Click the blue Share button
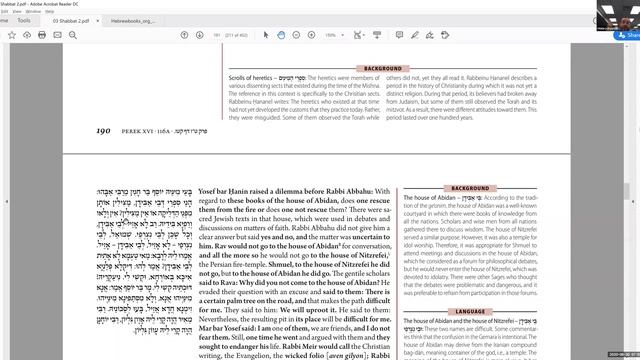The width and height of the screenshot is (640, 360). pos(628,36)
